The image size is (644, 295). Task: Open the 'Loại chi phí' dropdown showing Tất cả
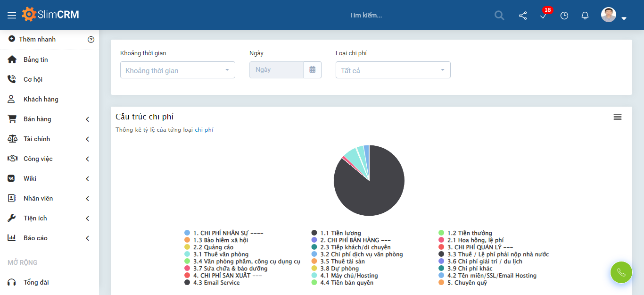(x=393, y=69)
